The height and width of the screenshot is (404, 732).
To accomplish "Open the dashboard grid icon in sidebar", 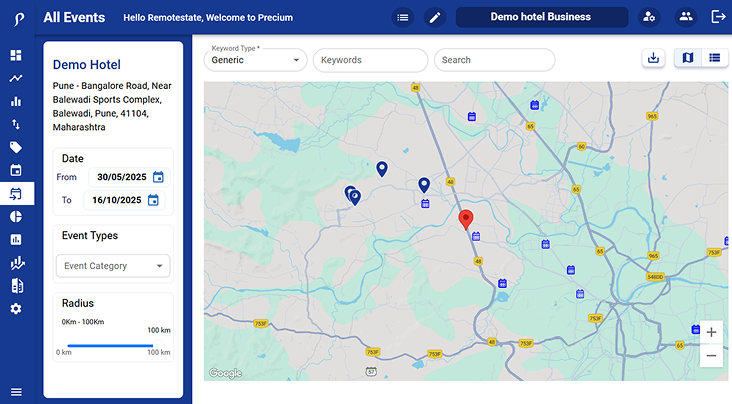I will click(x=16, y=55).
